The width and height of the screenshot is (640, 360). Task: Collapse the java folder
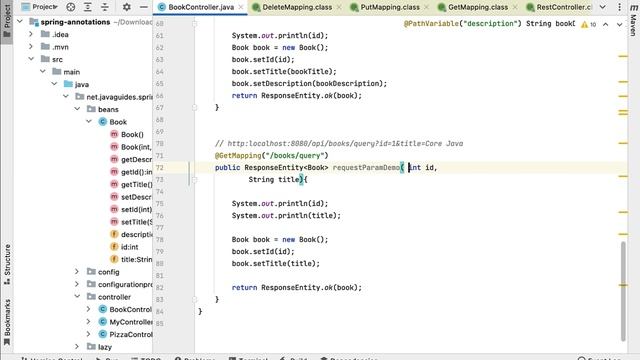click(x=54, y=84)
